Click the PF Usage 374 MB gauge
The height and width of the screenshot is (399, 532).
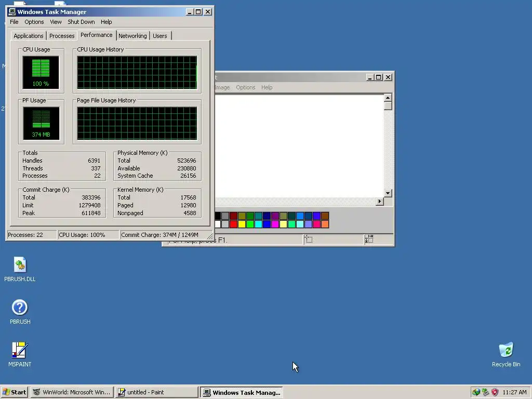[41, 124]
